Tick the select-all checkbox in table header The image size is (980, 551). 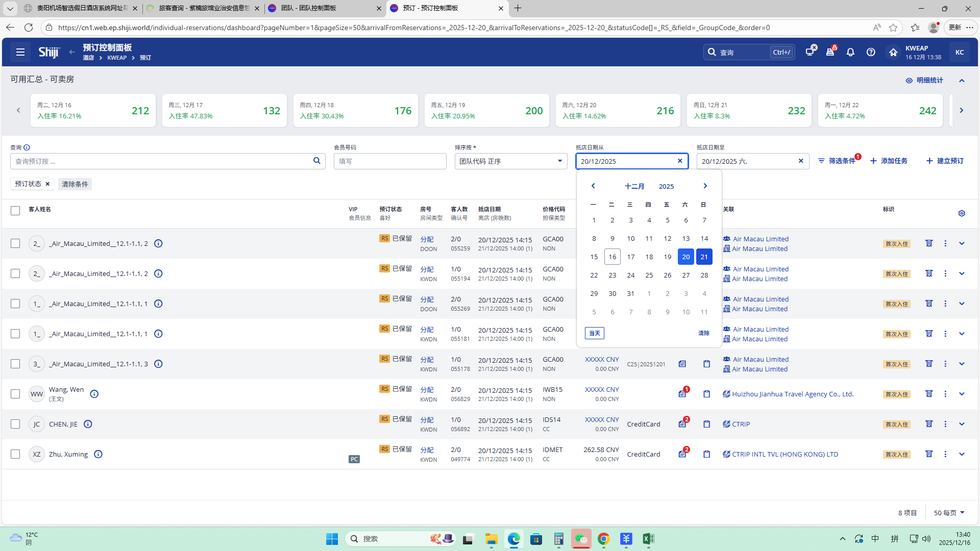coord(15,211)
